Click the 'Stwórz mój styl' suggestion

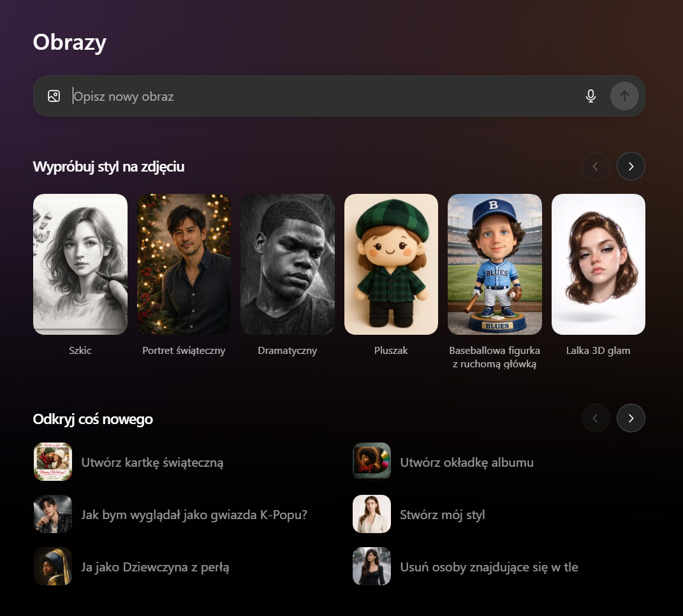coord(442,515)
